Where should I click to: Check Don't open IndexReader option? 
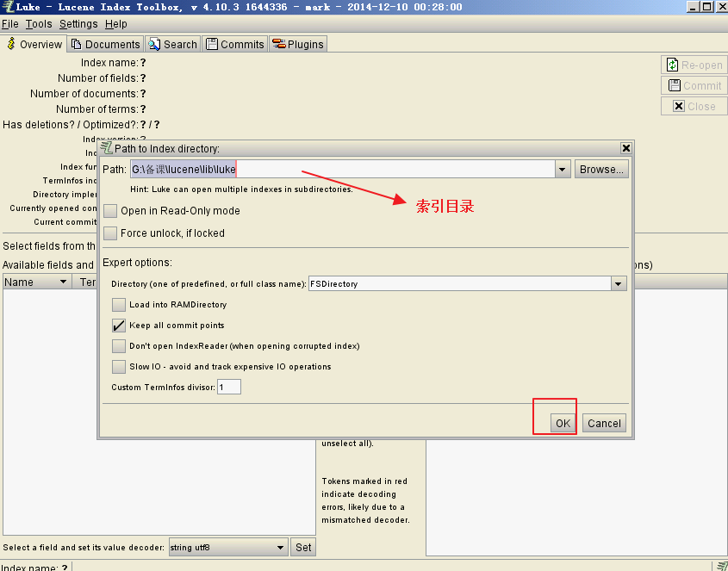[x=119, y=346]
